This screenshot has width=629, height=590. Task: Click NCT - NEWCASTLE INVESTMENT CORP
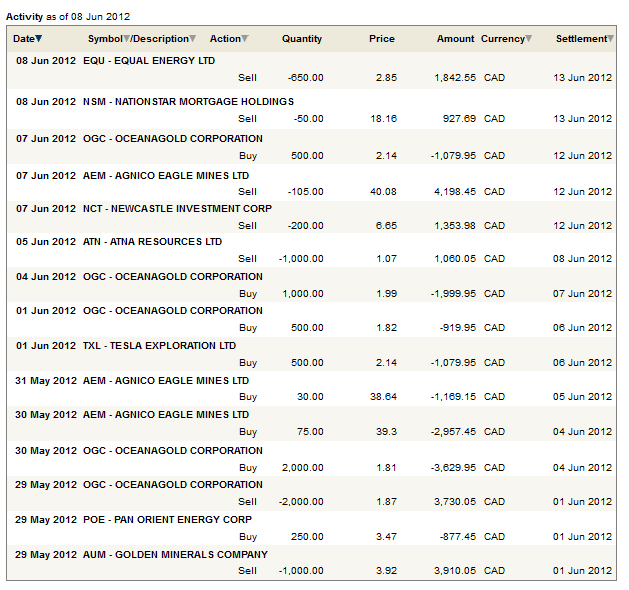[x=177, y=209]
